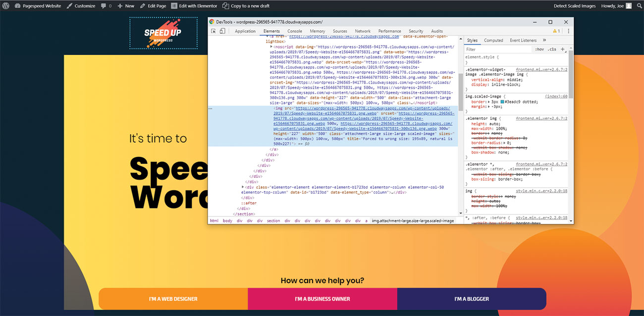This screenshot has height=316, width=644.
Task: Select the 'a' breadcrumb item
Action: pos(367,221)
